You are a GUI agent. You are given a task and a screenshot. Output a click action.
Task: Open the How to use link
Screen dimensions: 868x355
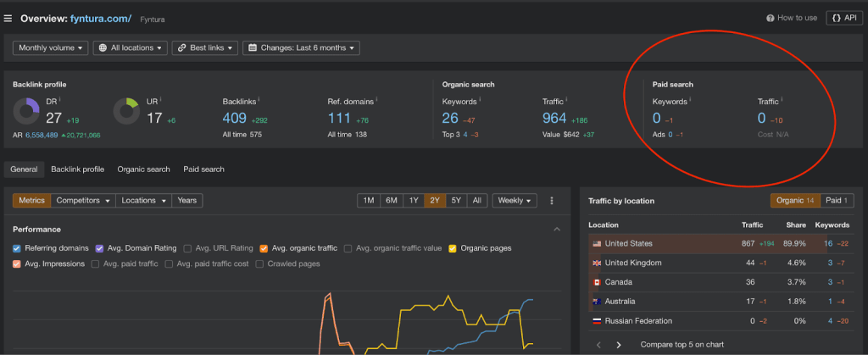coord(792,18)
